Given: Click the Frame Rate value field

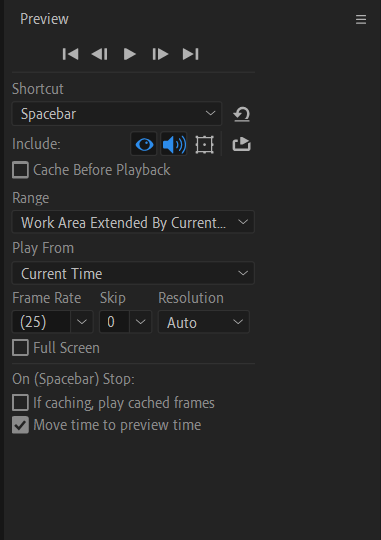Looking at the screenshot, I should pos(41,322).
